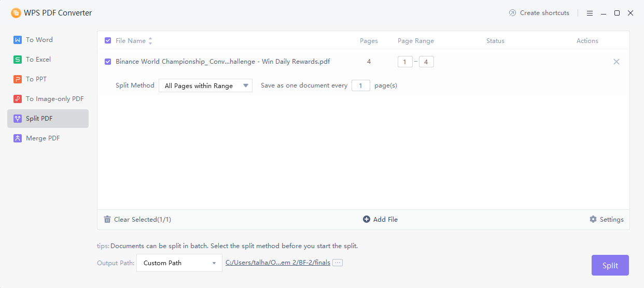Sort files using File Name arrows
The width and height of the screenshot is (644, 288).
coord(150,41)
